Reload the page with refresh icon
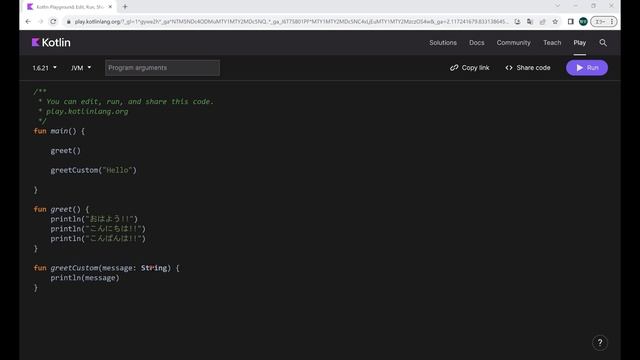Screen dimensions: 640x360 tap(53, 21)
